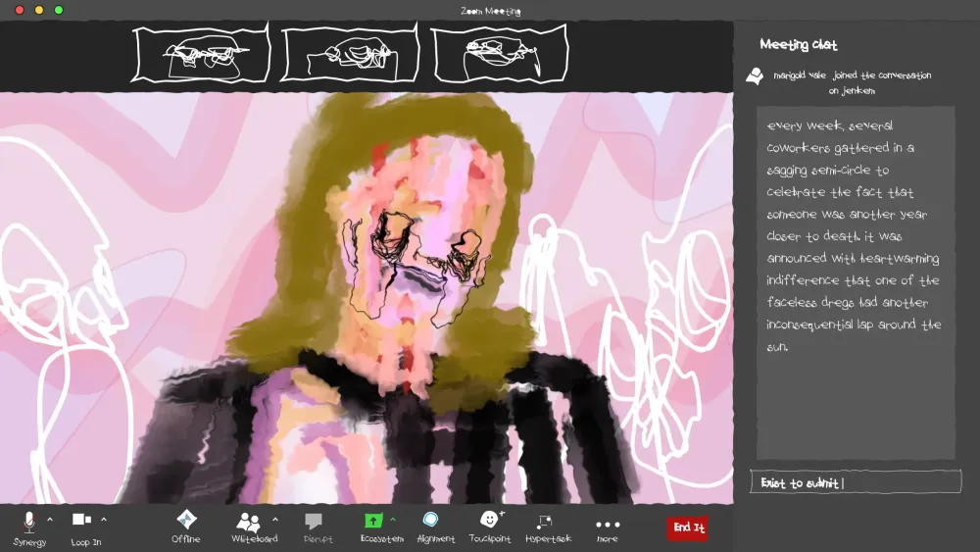
Task: Expand the caret beside Synergy
Action: pos(50,520)
